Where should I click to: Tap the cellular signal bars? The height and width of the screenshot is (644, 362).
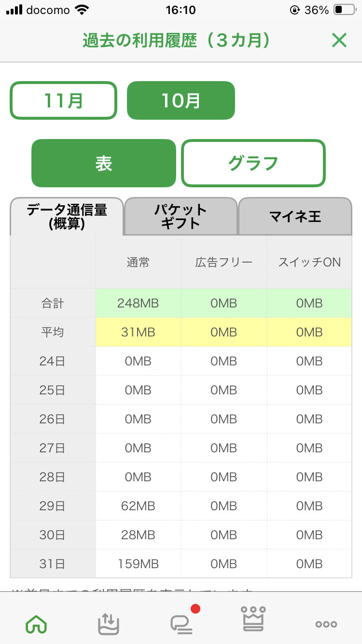(x=14, y=10)
